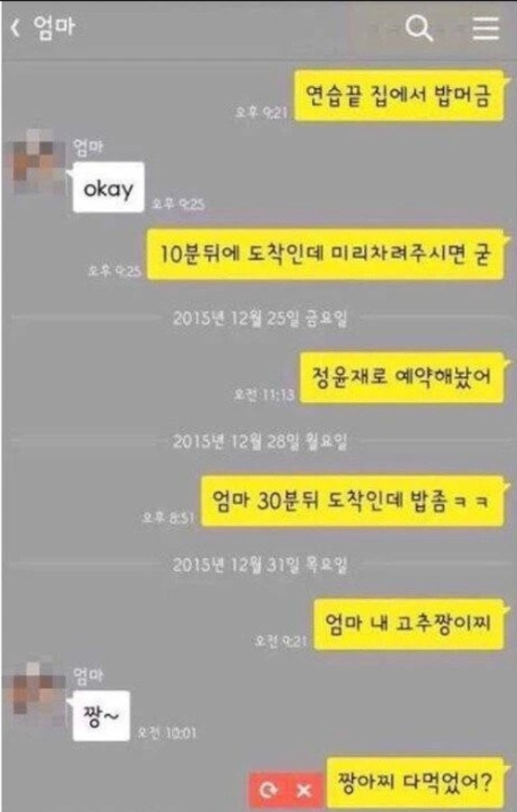Select the 연습끝 집에서 밥머금 message
The height and width of the screenshot is (812, 517).
(x=399, y=96)
